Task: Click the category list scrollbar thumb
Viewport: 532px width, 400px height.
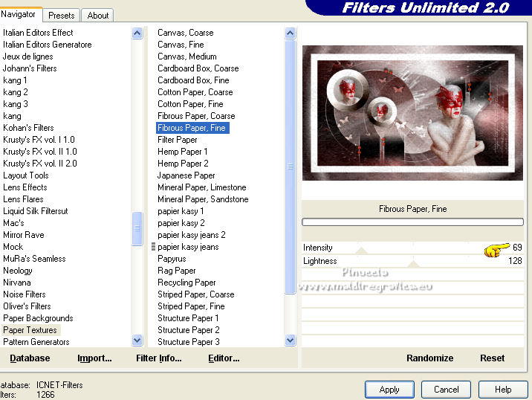Action: coord(137,228)
